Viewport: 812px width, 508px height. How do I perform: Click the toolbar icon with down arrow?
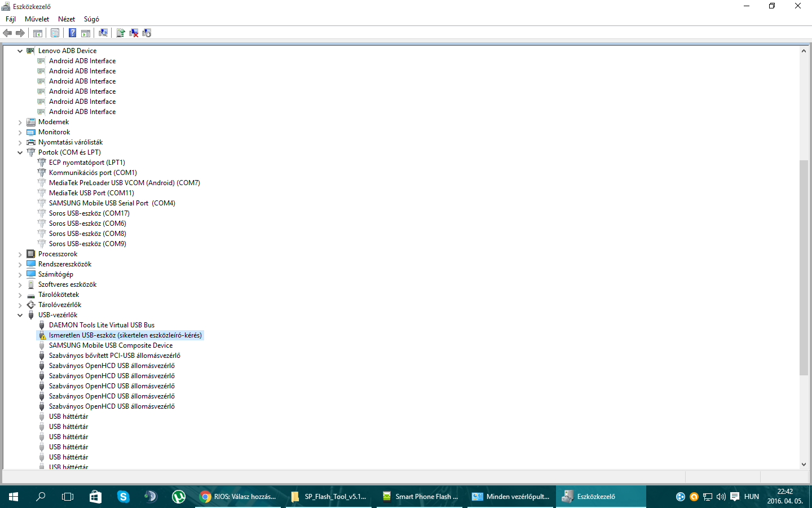(147, 33)
